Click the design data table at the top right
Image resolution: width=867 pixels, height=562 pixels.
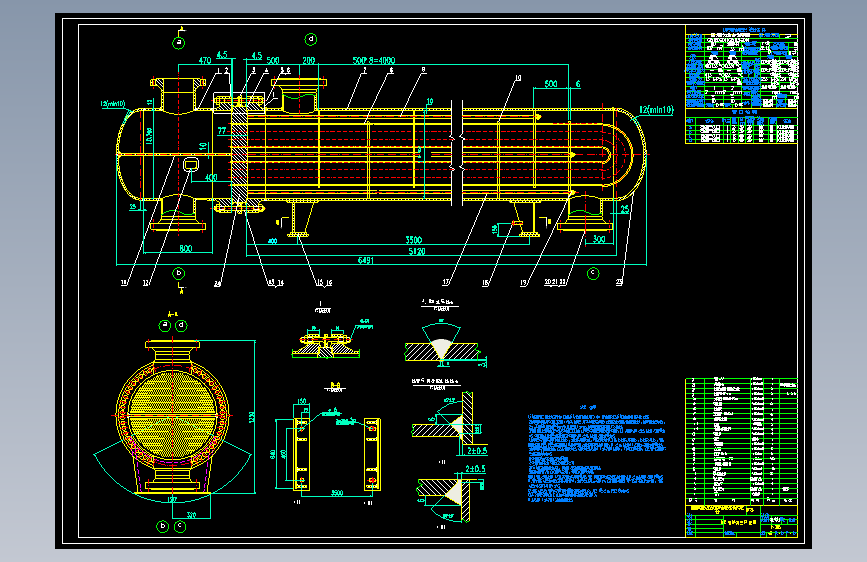741,66
